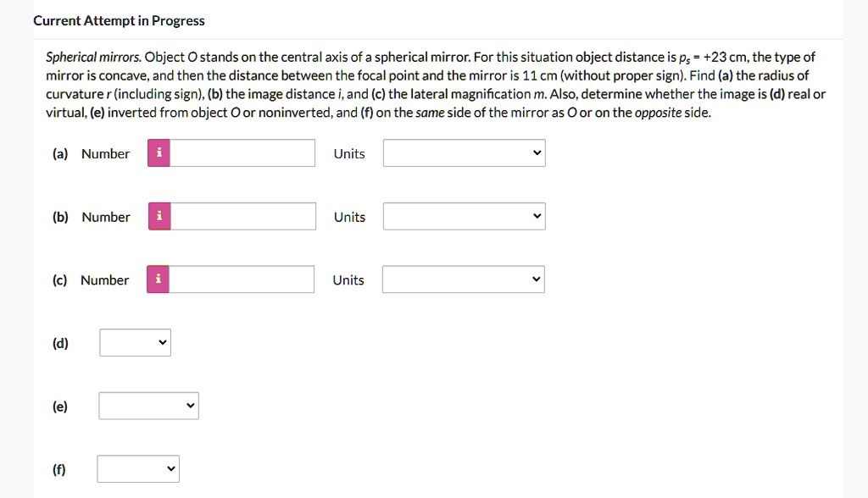
Task: Expand the part (f) same or opposite side dropdown
Action: [x=137, y=468]
